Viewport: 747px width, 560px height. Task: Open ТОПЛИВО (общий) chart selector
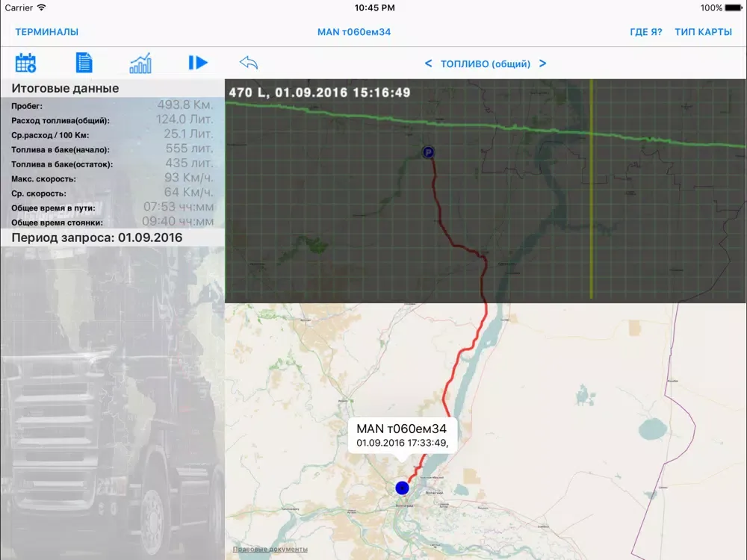point(486,64)
